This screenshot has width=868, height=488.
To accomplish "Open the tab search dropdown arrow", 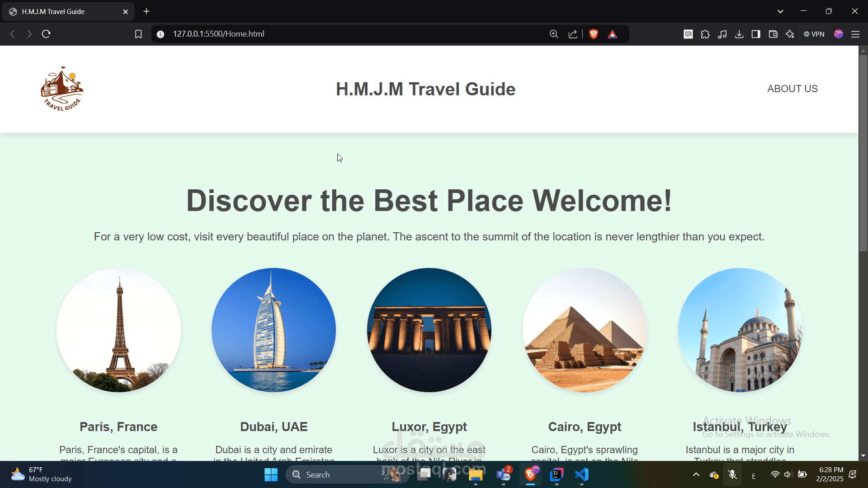I will tap(780, 11).
